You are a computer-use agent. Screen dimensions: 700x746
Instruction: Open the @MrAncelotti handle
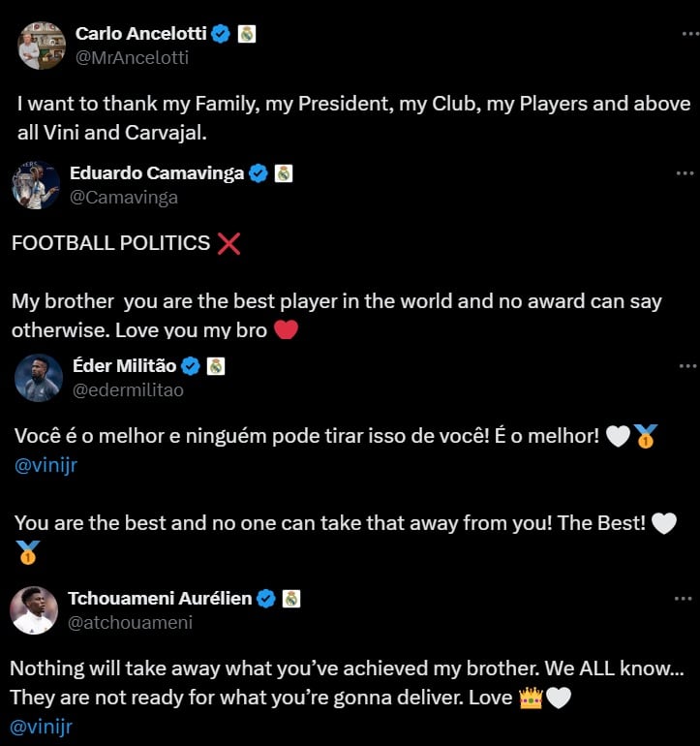tap(132, 57)
